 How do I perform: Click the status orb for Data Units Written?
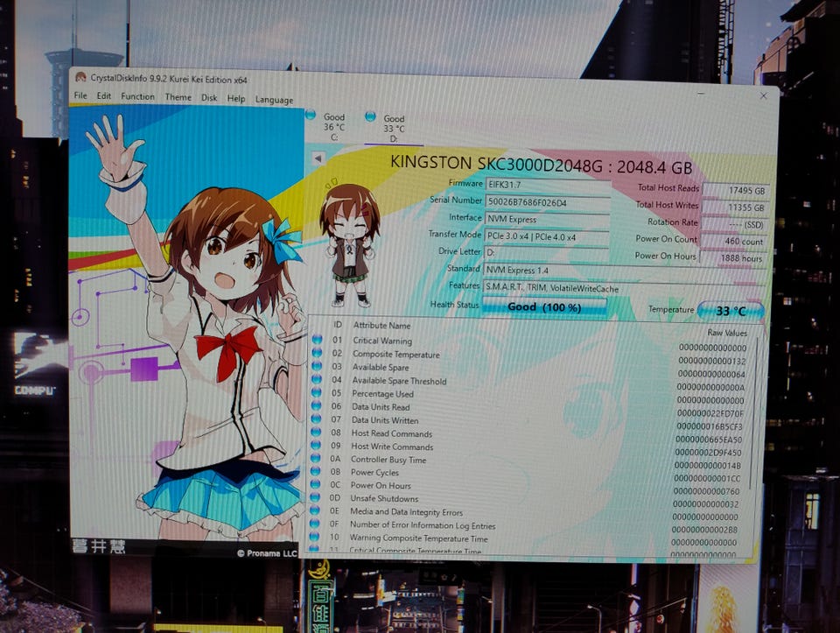click(316, 418)
